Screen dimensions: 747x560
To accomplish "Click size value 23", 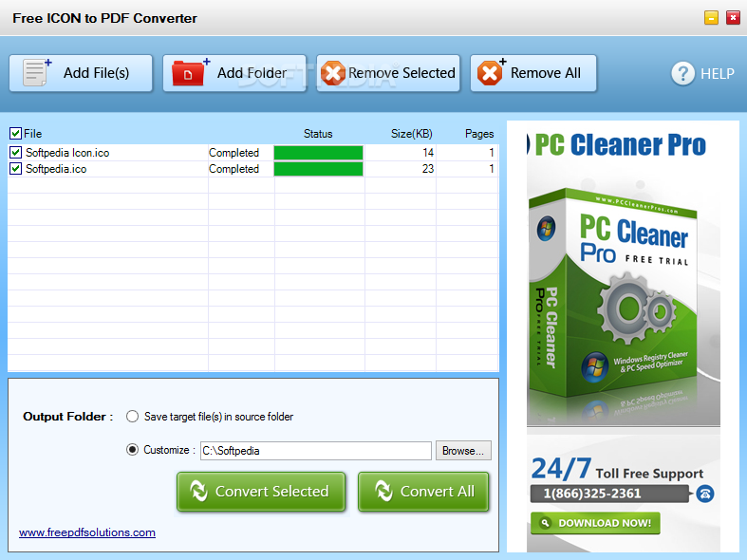I will pyautogui.click(x=428, y=169).
